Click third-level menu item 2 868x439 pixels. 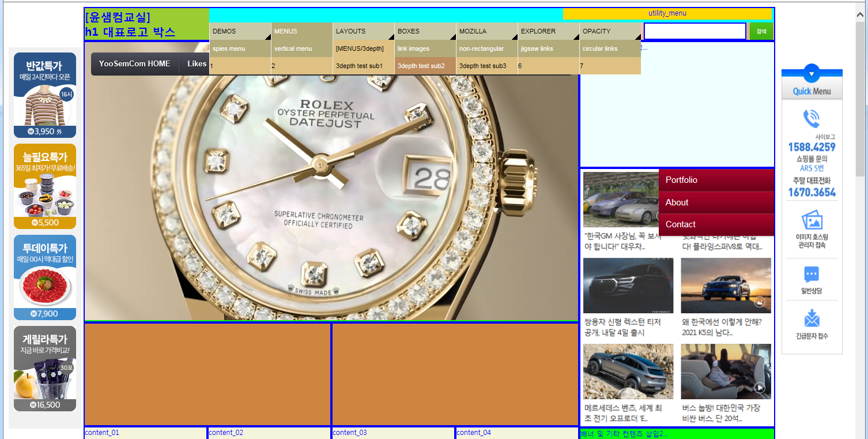302,66
